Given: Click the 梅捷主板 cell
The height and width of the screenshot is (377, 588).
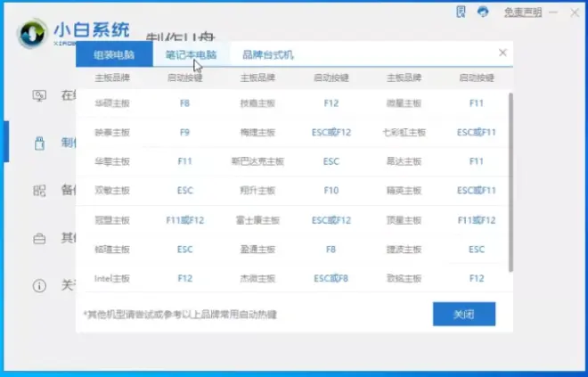Looking at the screenshot, I should (257, 133).
